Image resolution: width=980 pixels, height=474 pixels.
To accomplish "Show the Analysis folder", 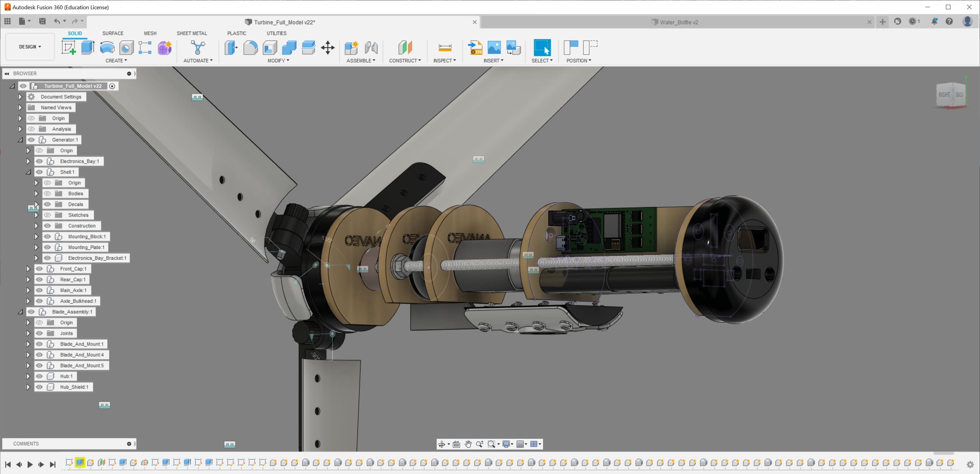I will coord(31,129).
